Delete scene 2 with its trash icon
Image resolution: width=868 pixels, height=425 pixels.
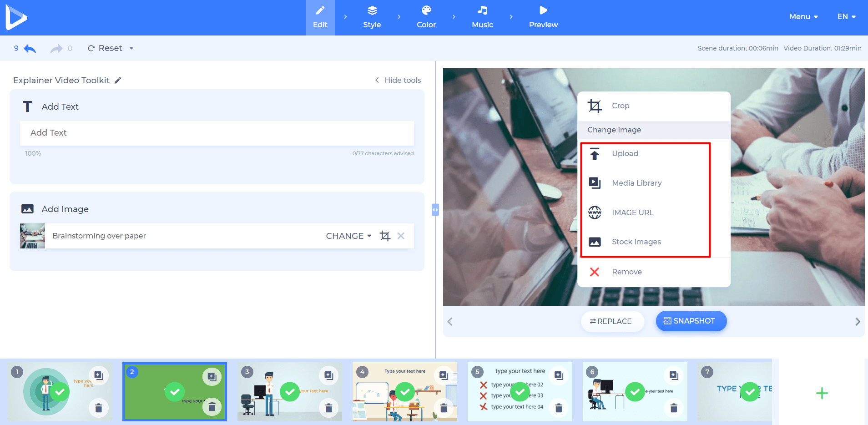212,407
